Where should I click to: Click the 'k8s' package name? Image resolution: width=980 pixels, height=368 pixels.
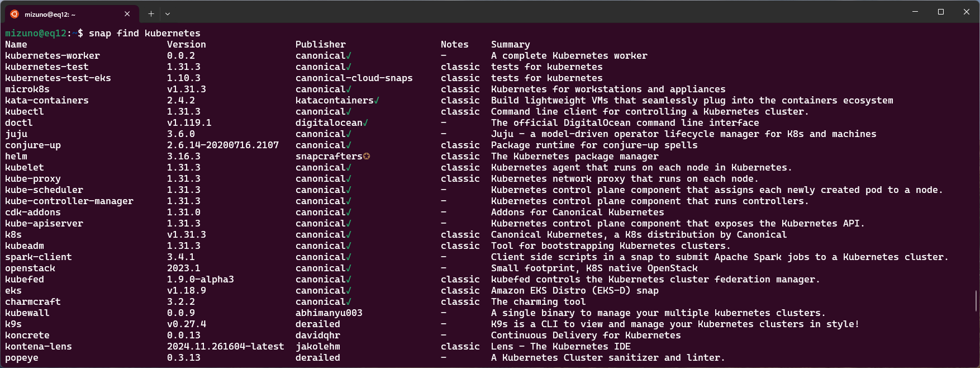click(13, 235)
